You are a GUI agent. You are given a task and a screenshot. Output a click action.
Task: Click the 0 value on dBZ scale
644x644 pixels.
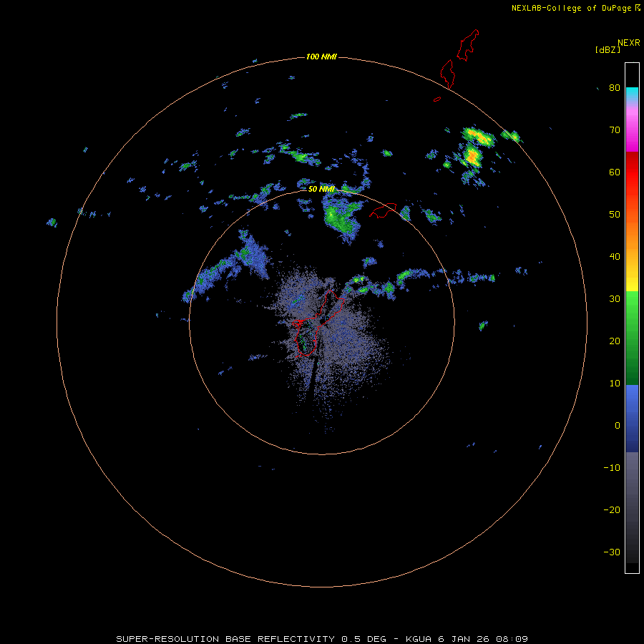(x=618, y=426)
